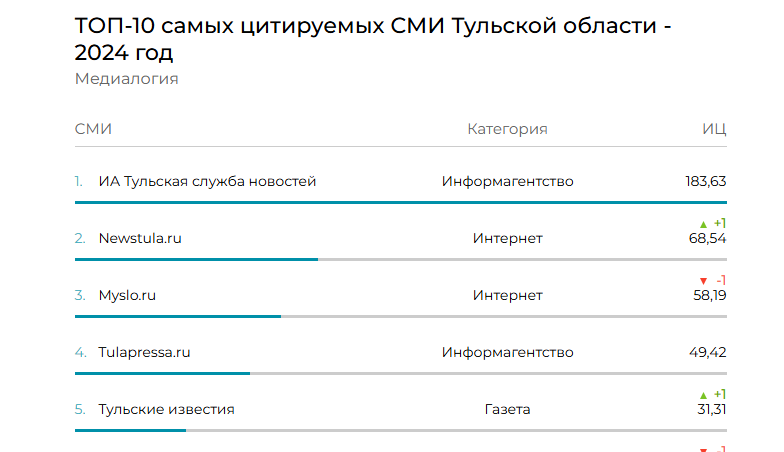The height and width of the screenshot is (452, 784).
Task: Click the Myslo.ru media name
Action: [x=127, y=295]
